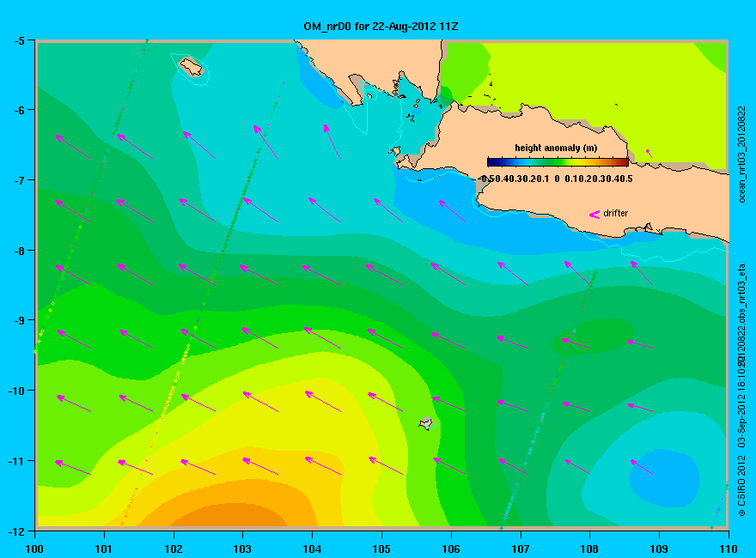
Task: Click the x-axis longitude label 106
Action: [x=451, y=549]
